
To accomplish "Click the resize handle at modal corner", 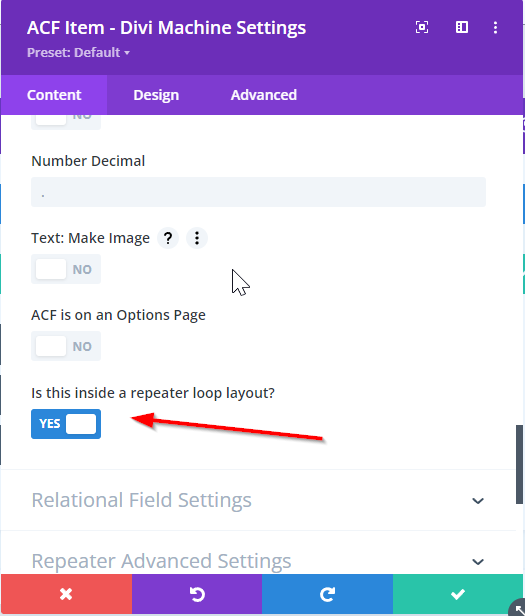I will pos(518,609).
